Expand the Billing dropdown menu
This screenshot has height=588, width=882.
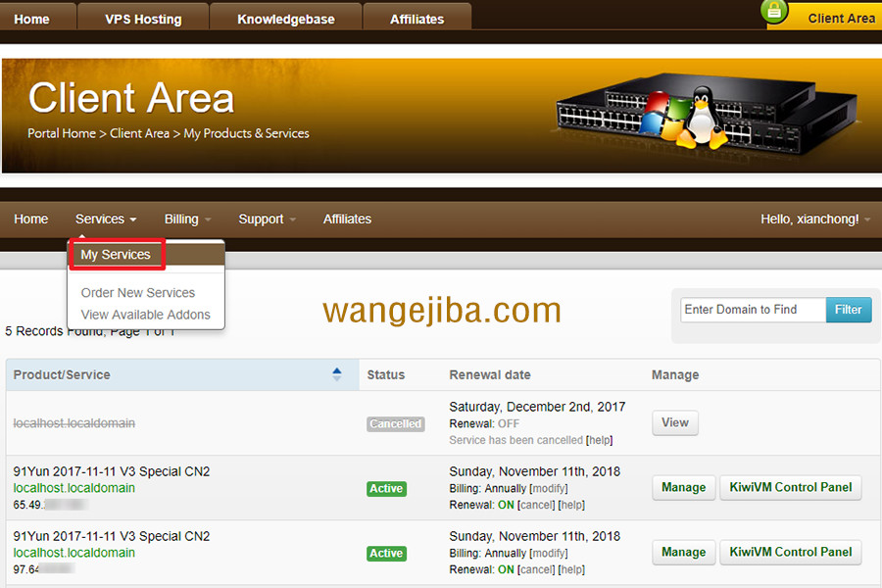[187, 219]
